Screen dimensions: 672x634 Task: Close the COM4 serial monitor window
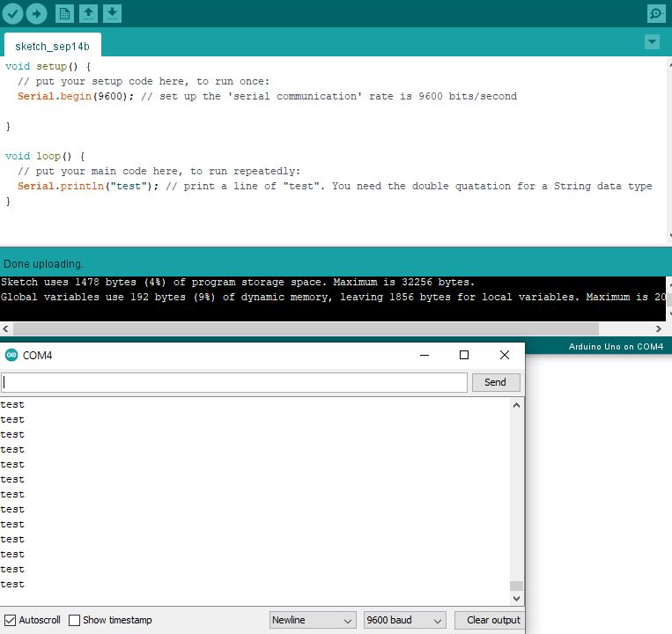click(505, 355)
